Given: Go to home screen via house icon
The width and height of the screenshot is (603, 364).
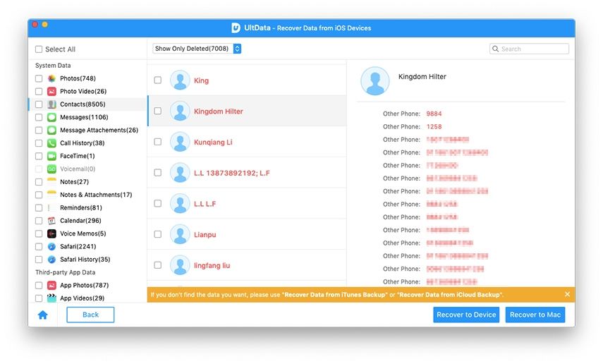Looking at the screenshot, I should (43, 315).
